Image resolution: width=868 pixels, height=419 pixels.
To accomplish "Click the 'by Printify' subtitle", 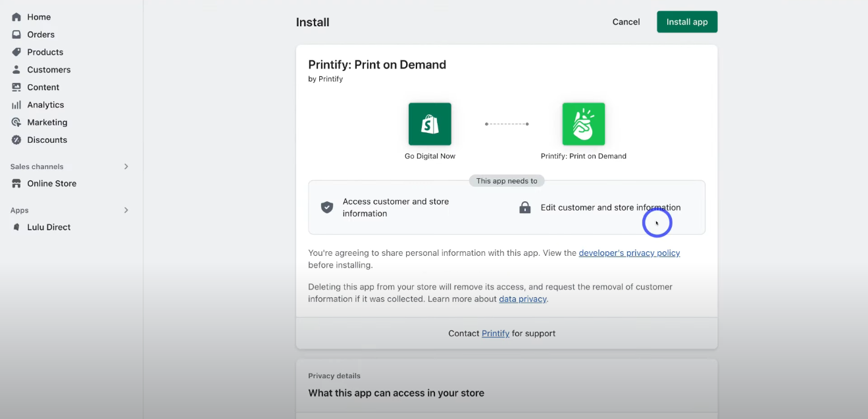I will pos(325,79).
